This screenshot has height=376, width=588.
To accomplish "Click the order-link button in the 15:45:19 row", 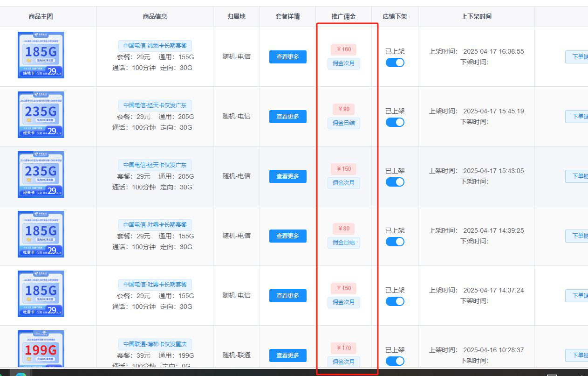I will coord(577,117).
